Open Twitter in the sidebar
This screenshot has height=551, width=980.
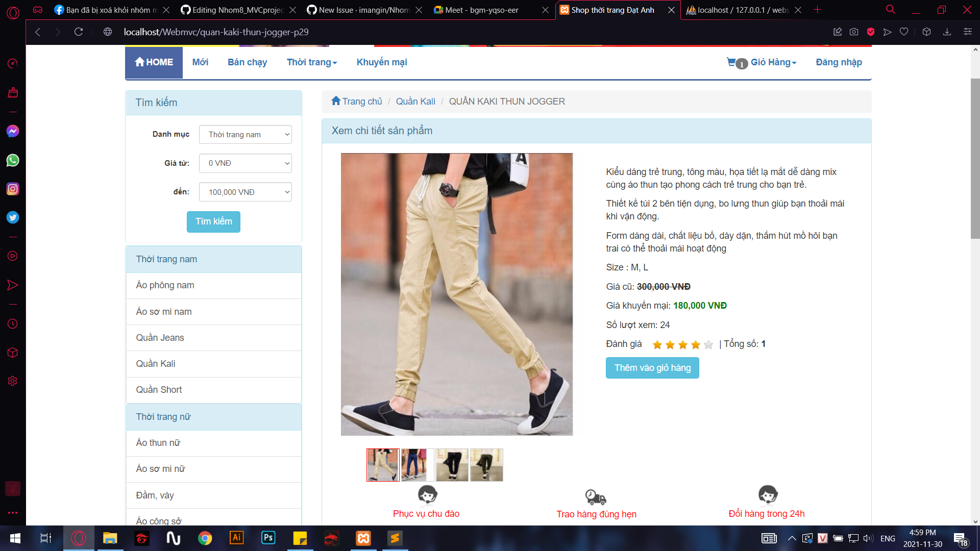pyautogui.click(x=13, y=217)
